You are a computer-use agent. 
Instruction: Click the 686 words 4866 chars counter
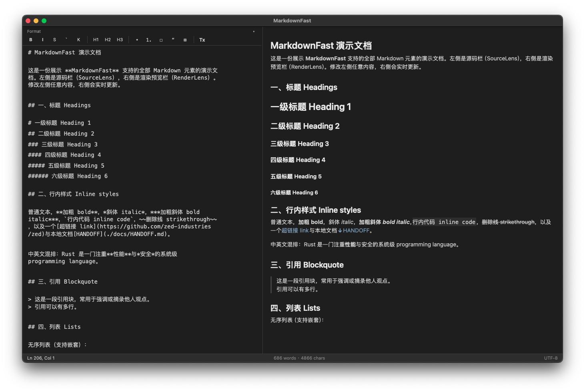point(299,358)
